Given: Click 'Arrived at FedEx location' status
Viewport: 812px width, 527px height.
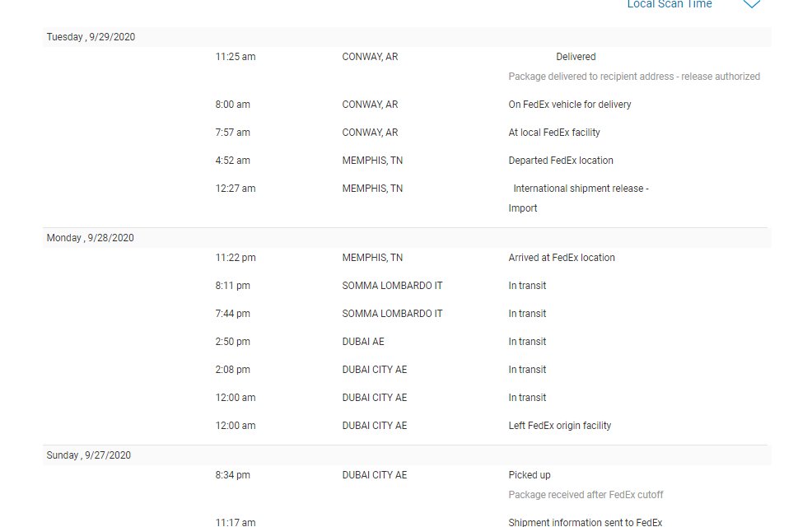Looking at the screenshot, I should (562, 257).
